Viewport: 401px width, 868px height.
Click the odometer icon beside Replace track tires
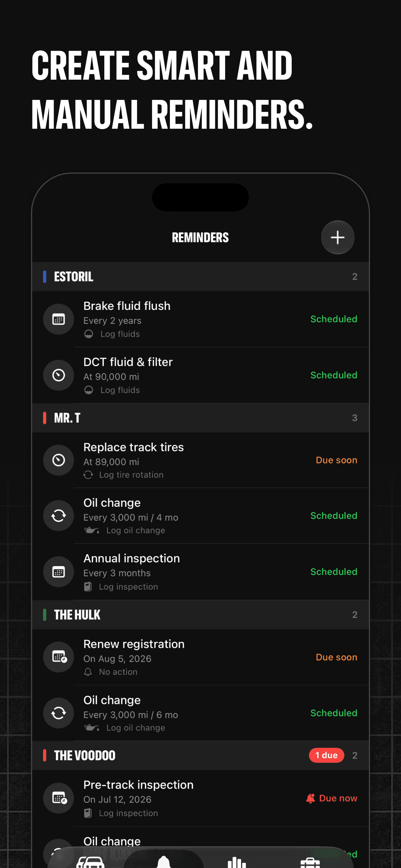(59, 460)
